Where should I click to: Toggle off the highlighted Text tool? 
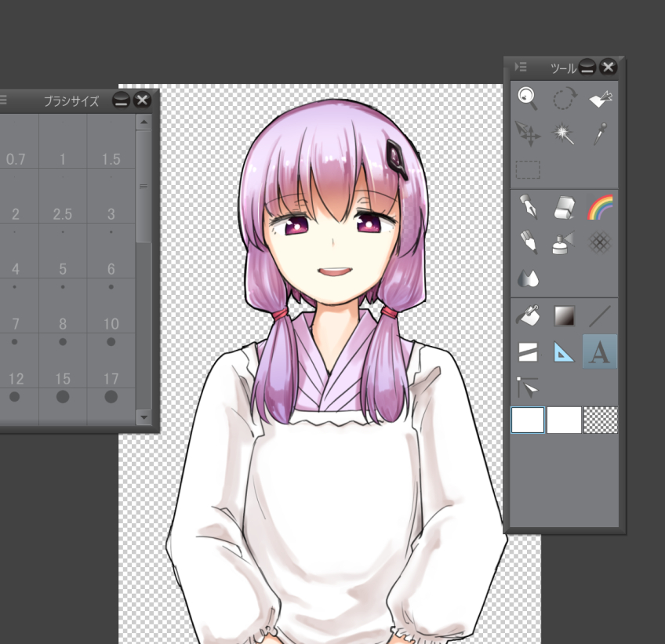598,352
